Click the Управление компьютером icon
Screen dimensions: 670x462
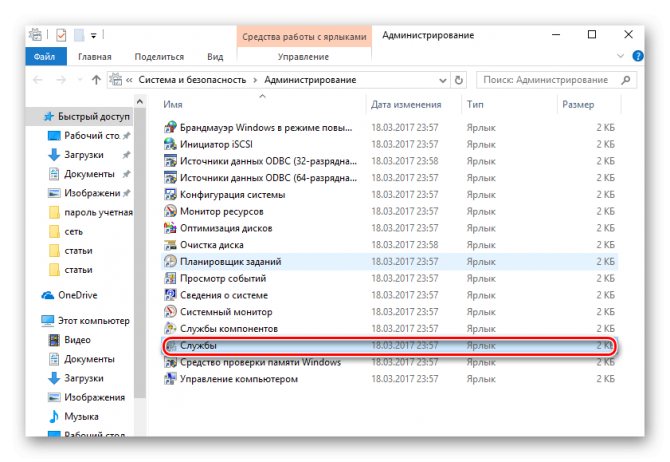[x=170, y=379]
